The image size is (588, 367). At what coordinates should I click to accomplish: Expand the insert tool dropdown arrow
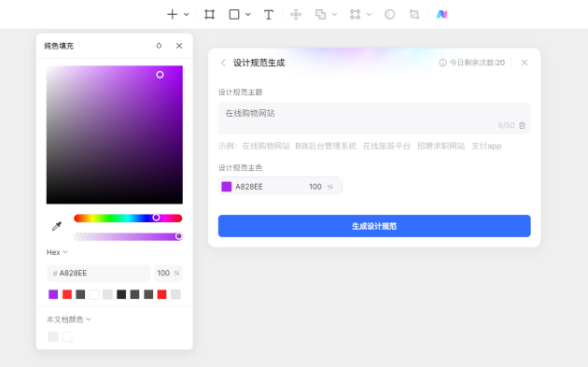point(187,15)
